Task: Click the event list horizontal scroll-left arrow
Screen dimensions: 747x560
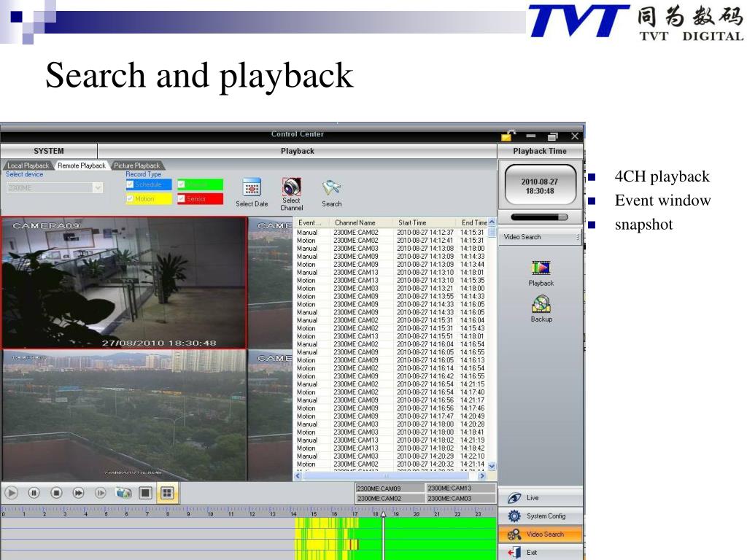Action: click(x=298, y=475)
